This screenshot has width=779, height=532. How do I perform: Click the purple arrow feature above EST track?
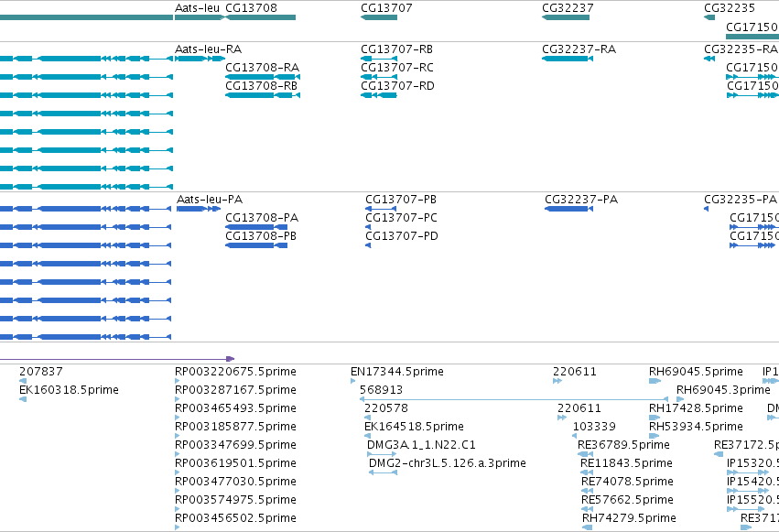click(x=117, y=359)
